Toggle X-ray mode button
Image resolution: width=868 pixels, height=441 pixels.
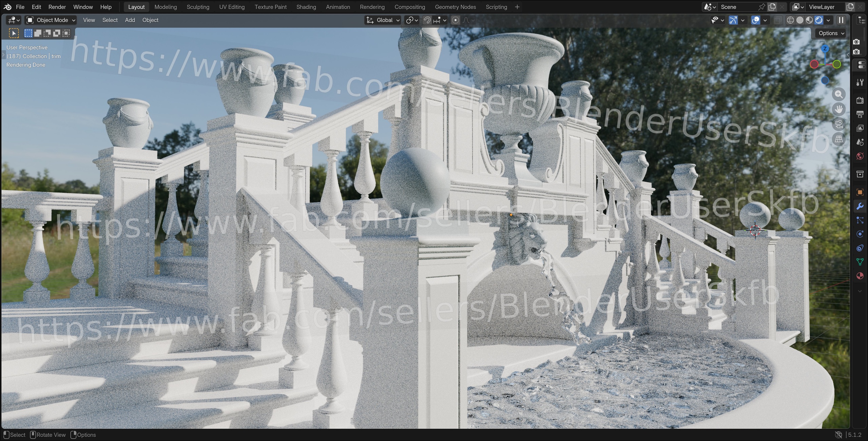coord(777,20)
